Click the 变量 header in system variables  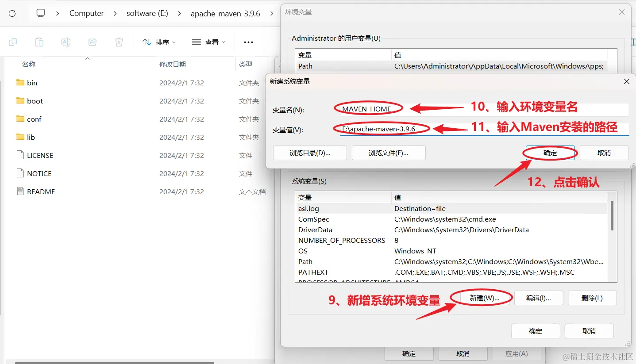tap(343, 197)
